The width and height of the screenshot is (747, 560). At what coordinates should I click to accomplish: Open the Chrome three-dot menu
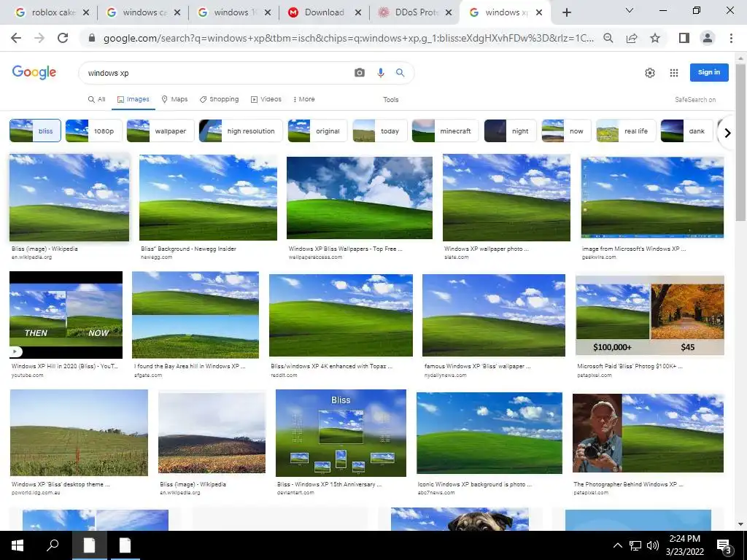(x=731, y=38)
